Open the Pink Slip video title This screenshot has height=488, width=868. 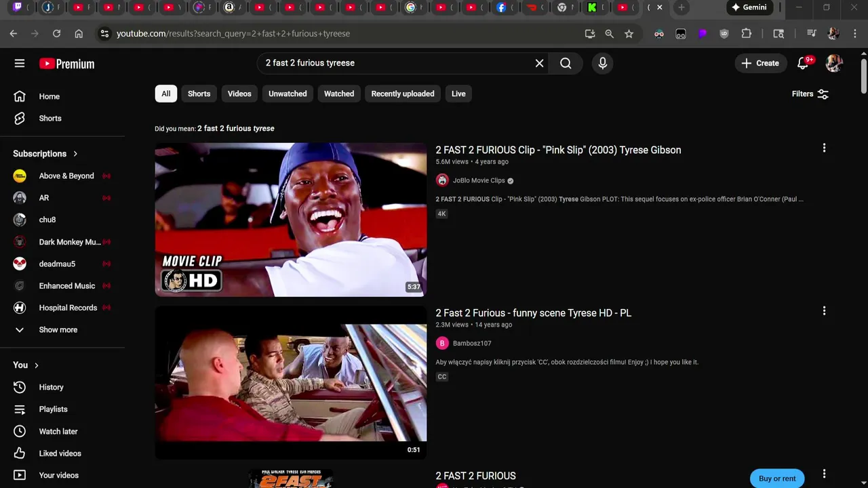(558, 150)
